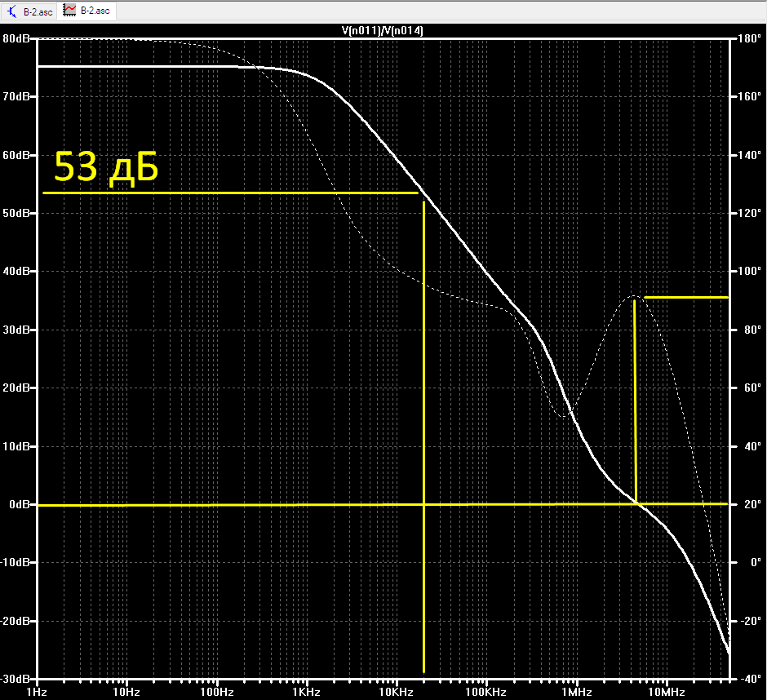Click the 20dB left axis label
767x700 pixels.
tap(16, 388)
